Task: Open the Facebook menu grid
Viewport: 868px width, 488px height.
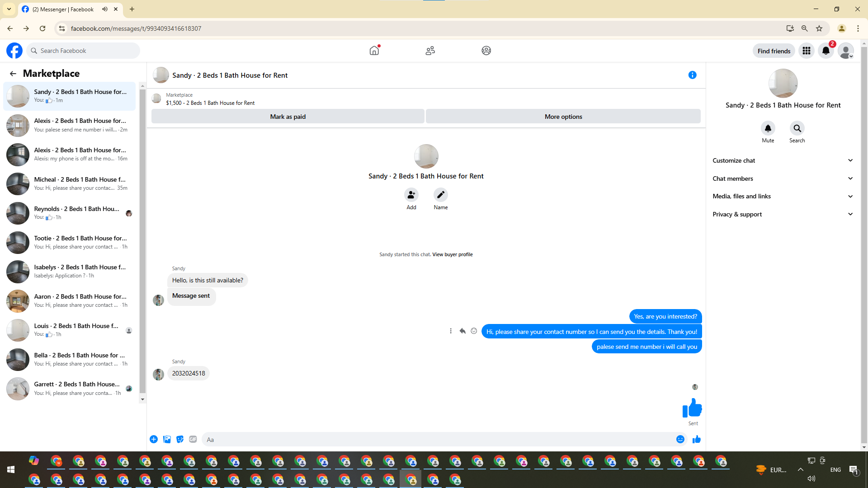Action: point(806,51)
